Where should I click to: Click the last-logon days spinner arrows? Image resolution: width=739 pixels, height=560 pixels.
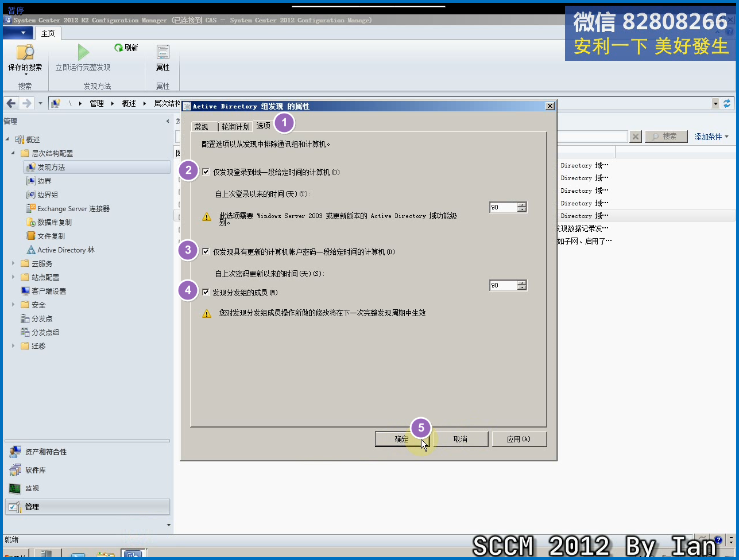pos(521,207)
